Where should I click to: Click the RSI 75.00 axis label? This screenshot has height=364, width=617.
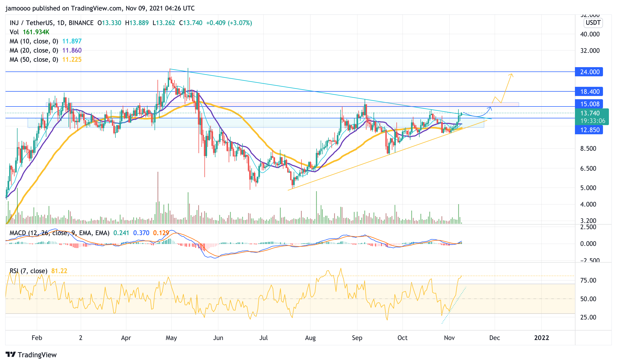pyautogui.click(x=588, y=280)
